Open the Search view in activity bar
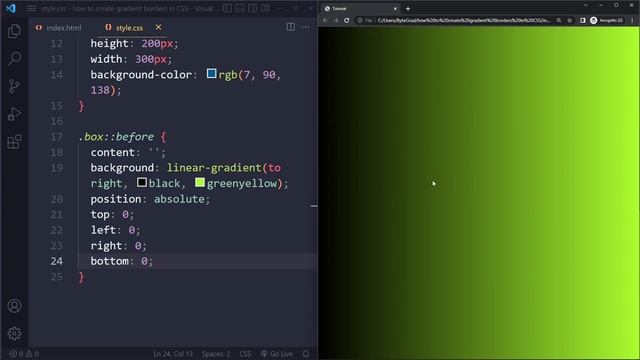 (x=14, y=58)
